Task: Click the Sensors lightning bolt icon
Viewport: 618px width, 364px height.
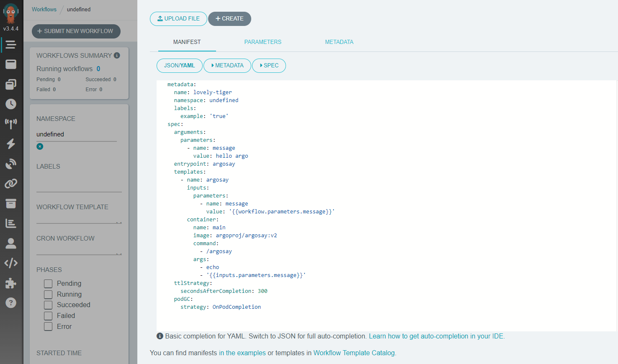Action: point(11,144)
